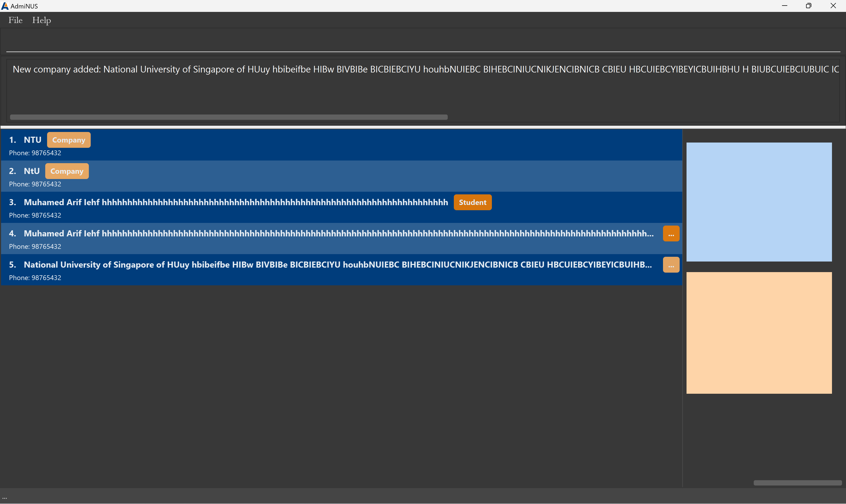Click the AdmiNUS app logo icon
This screenshot has width=846, height=504.
pos(5,6)
